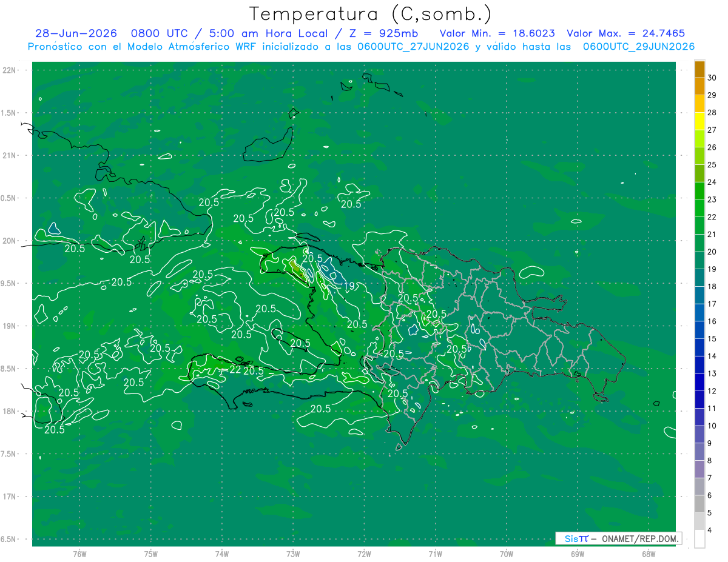Pick the purple swatch between 7 and 8
The height and width of the screenshot is (562, 728).
click(699, 469)
